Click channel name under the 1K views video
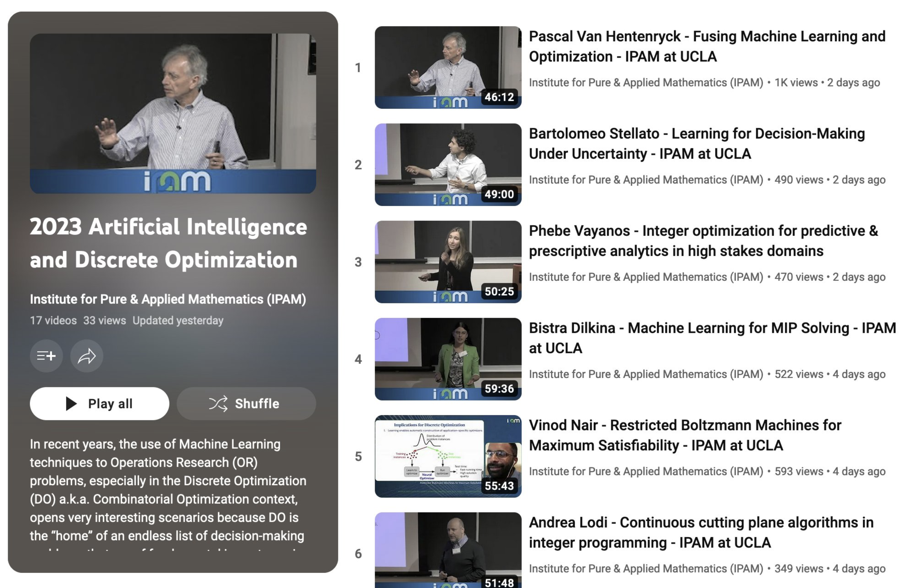 coord(646,82)
